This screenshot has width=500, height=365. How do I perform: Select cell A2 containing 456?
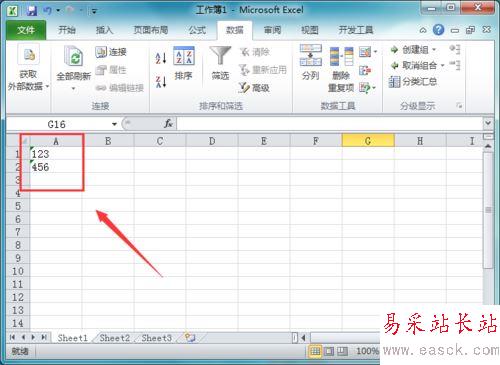pos(56,167)
